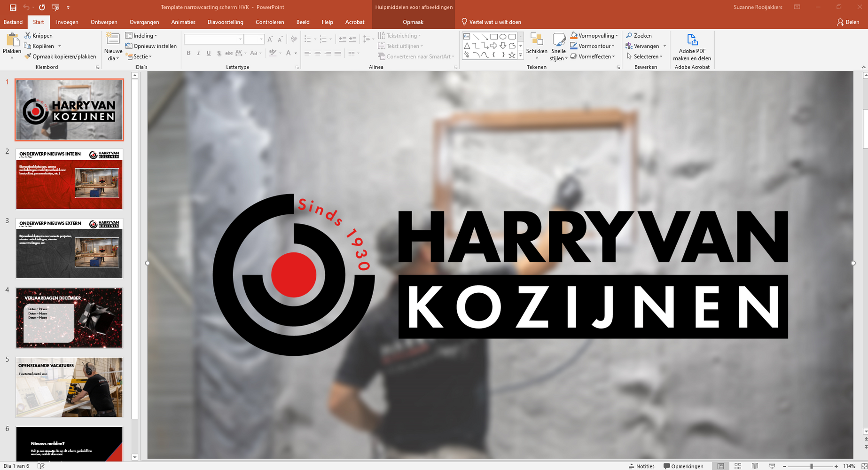Click the zoom out minus button
868x470 pixels.
[x=784, y=466]
